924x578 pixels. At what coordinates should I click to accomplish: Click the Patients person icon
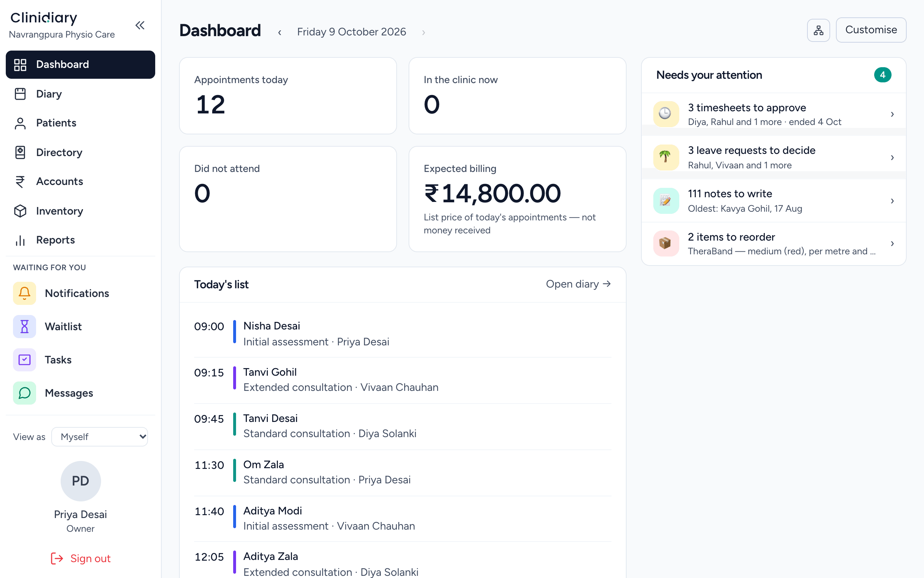(x=20, y=123)
